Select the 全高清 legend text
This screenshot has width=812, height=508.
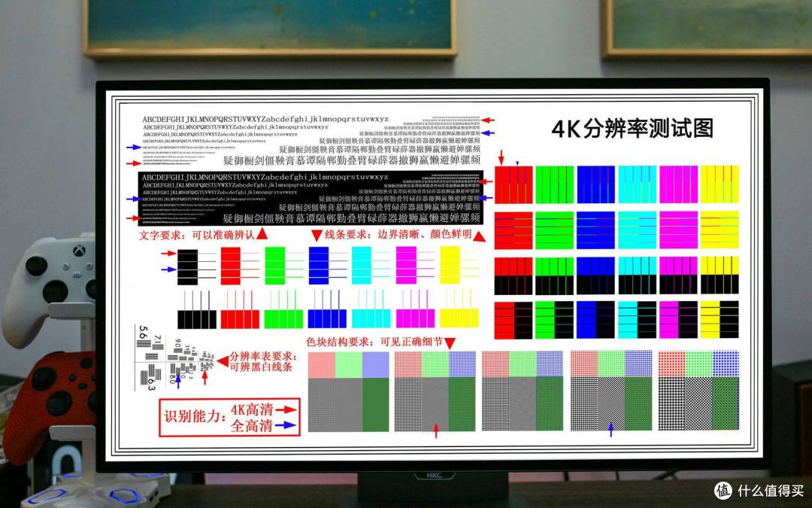tap(252, 426)
